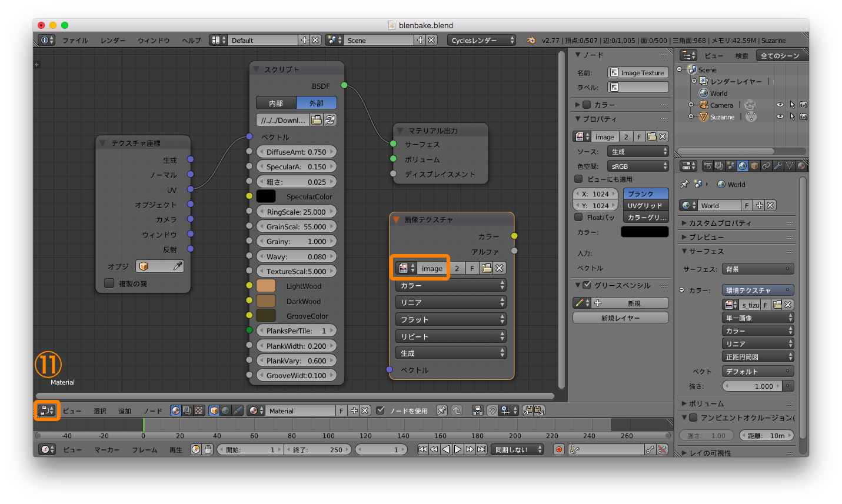This screenshot has height=504, width=842.
Task: Open the Cyclesレンダー engine dropdown
Action: click(x=480, y=40)
